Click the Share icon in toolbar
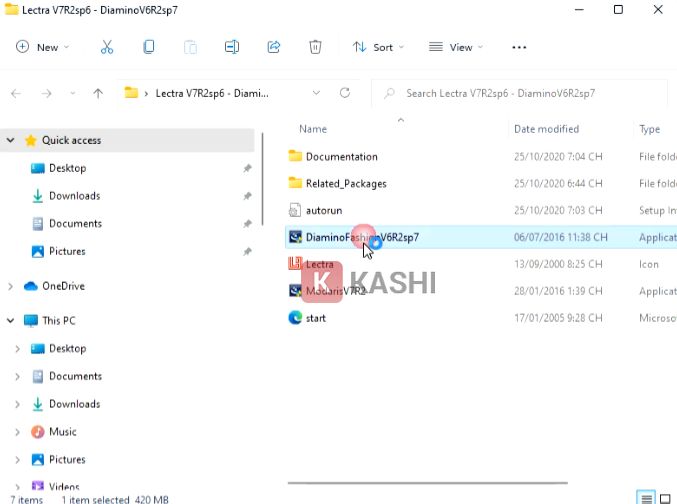The width and height of the screenshot is (677, 504). tap(274, 47)
